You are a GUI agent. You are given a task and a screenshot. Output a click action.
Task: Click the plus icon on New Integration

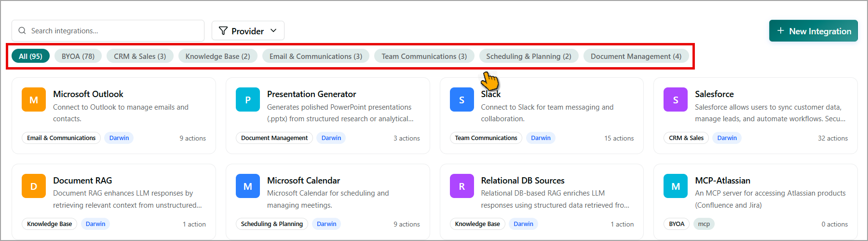[x=780, y=31]
